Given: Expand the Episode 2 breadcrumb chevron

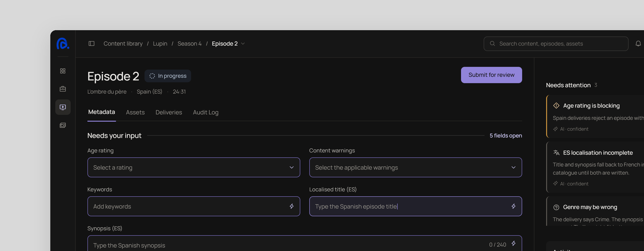Looking at the screenshot, I should (243, 44).
